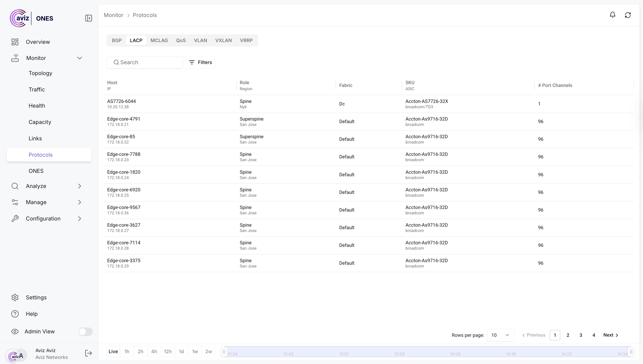Switch to the BGP tab
The height and width of the screenshot is (364, 643).
coord(117,40)
